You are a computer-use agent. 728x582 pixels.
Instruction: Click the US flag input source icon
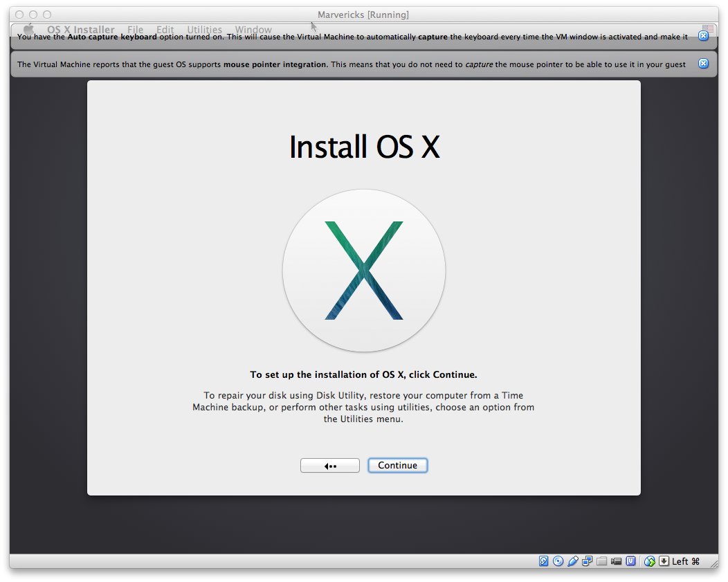(x=707, y=29)
